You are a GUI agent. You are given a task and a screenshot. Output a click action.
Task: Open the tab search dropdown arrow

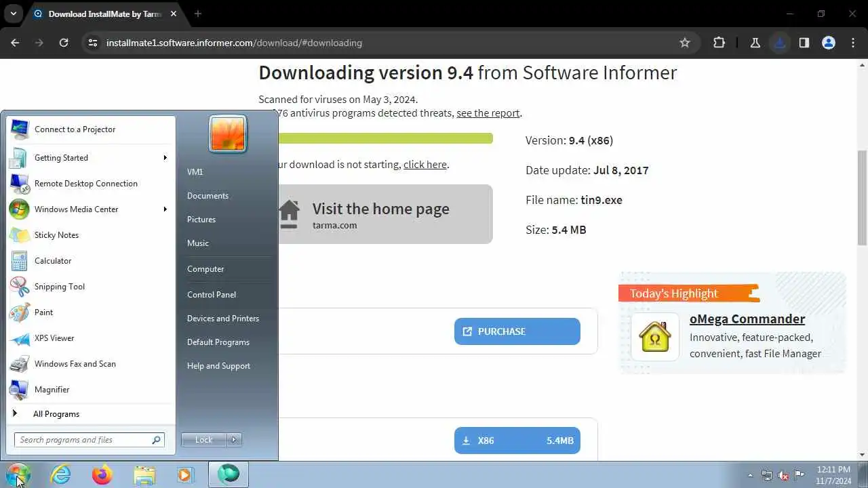13,14
